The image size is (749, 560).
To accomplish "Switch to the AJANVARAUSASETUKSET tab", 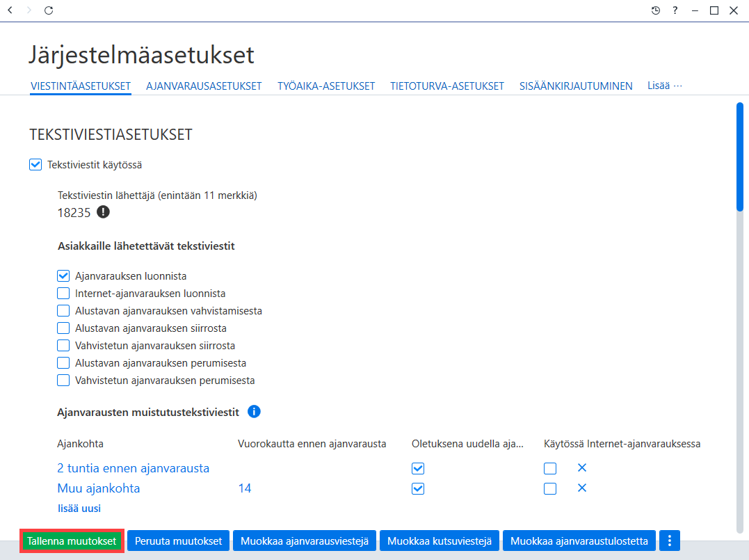I will 204,86.
